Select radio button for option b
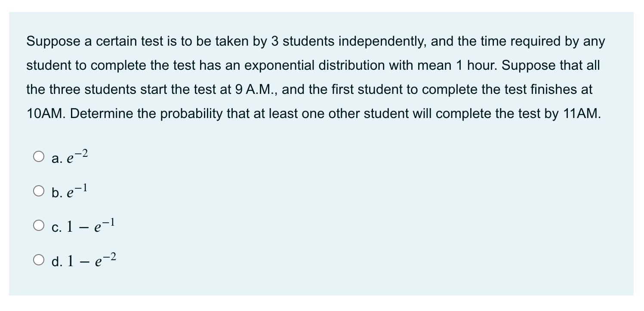 point(39,191)
